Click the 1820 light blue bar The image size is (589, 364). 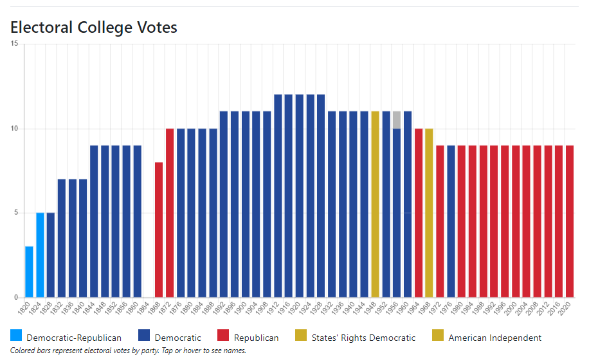(x=29, y=271)
